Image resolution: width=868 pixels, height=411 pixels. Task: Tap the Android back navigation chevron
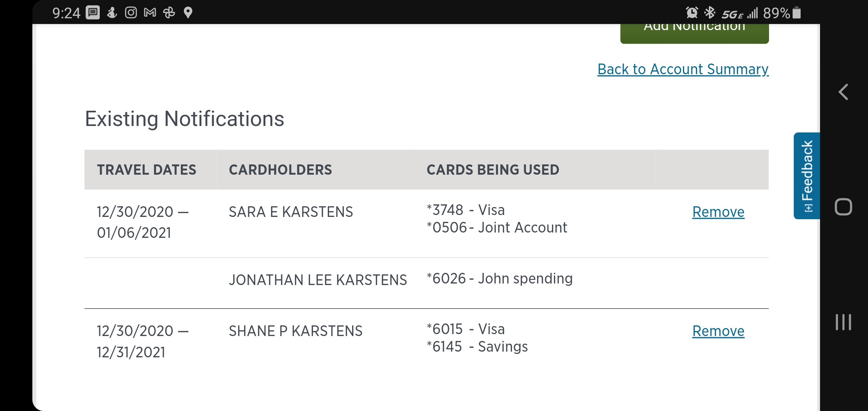click(x=843, y=92)
